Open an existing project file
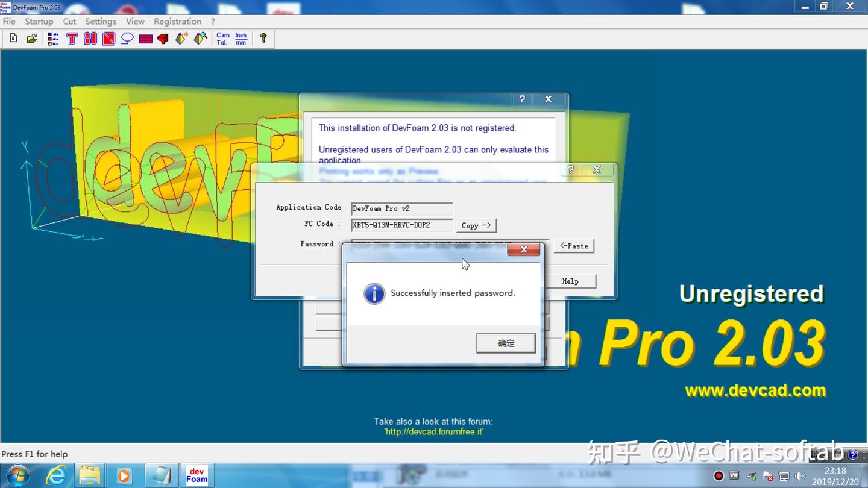This screenshot has width=868, height=488. pyautogui.click(x=31, y=37)
